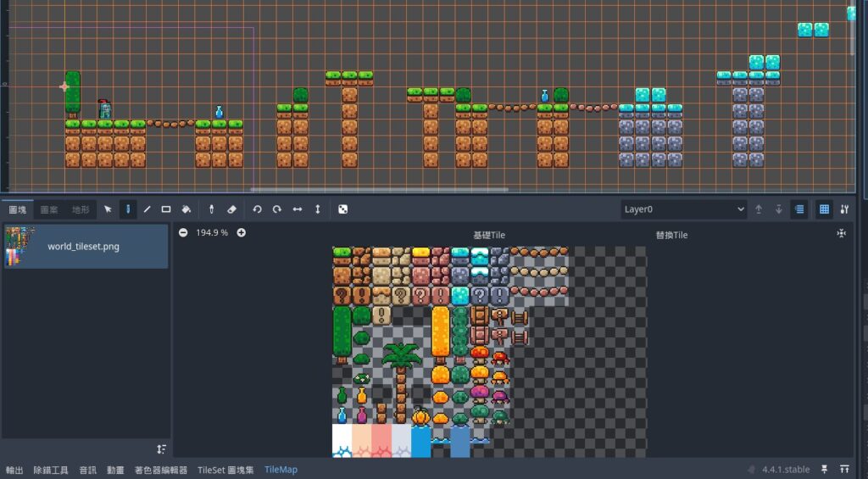The image size is (868, 479).
Task: Open the Layer0 layer dropdown
Action: click(x=684, y=209)
